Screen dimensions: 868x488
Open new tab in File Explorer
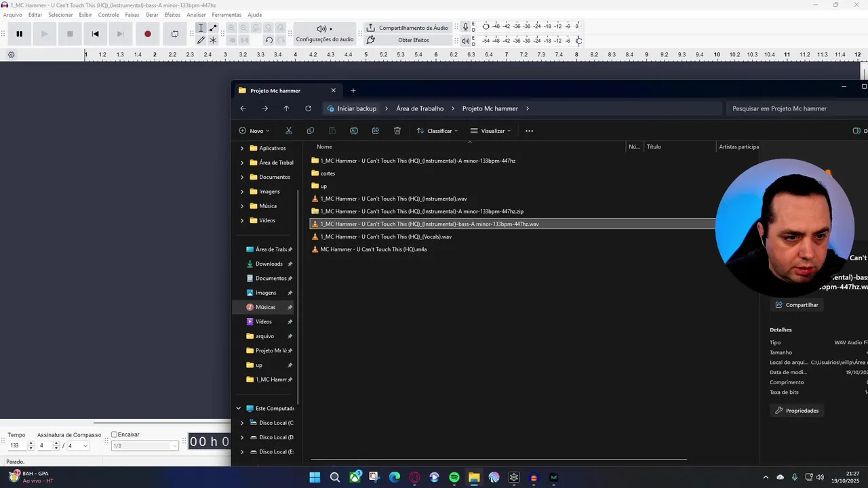point(353,90)
